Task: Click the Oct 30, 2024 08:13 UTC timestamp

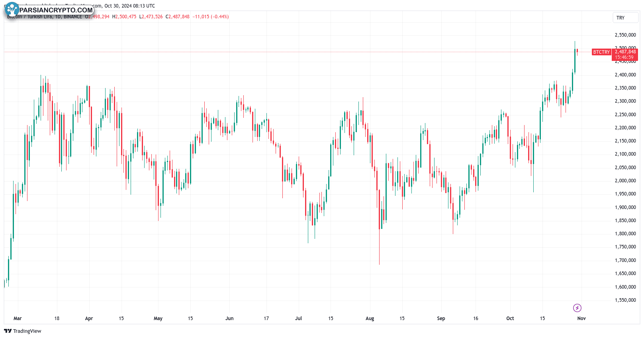Action: [130, 6]
